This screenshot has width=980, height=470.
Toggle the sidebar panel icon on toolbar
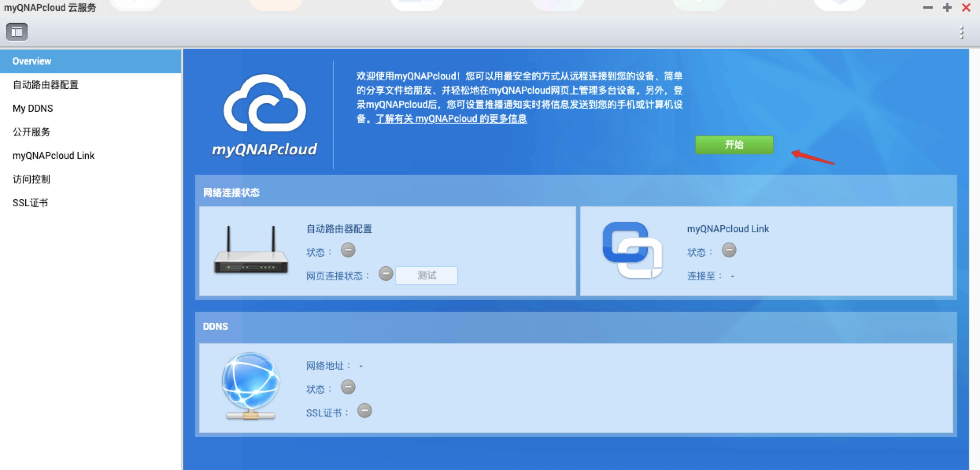pos(17,32)
